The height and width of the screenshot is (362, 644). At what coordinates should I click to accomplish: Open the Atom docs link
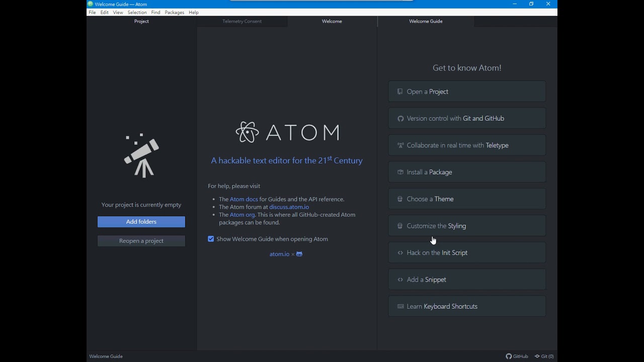click(244, 199)
